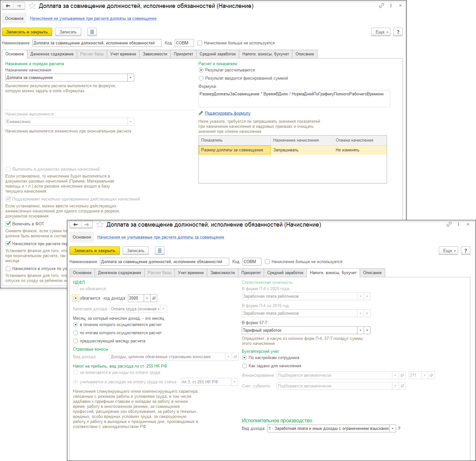Click forward arrow in the rear window

pos(19,6)
